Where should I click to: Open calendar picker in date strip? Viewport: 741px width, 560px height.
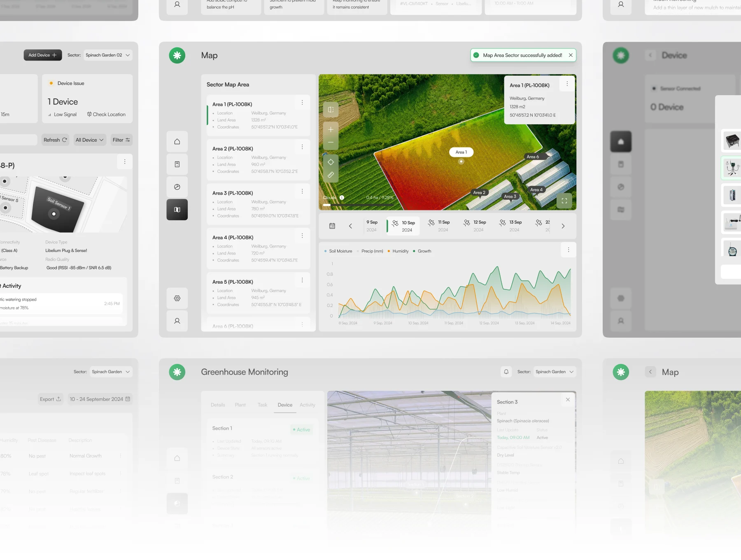tap(332, 226)
